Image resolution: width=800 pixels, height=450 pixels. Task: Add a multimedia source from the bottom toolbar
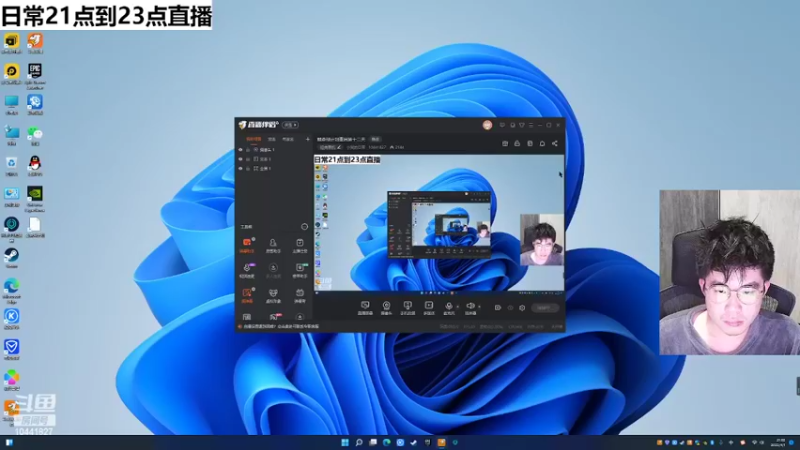click(429, 308)
